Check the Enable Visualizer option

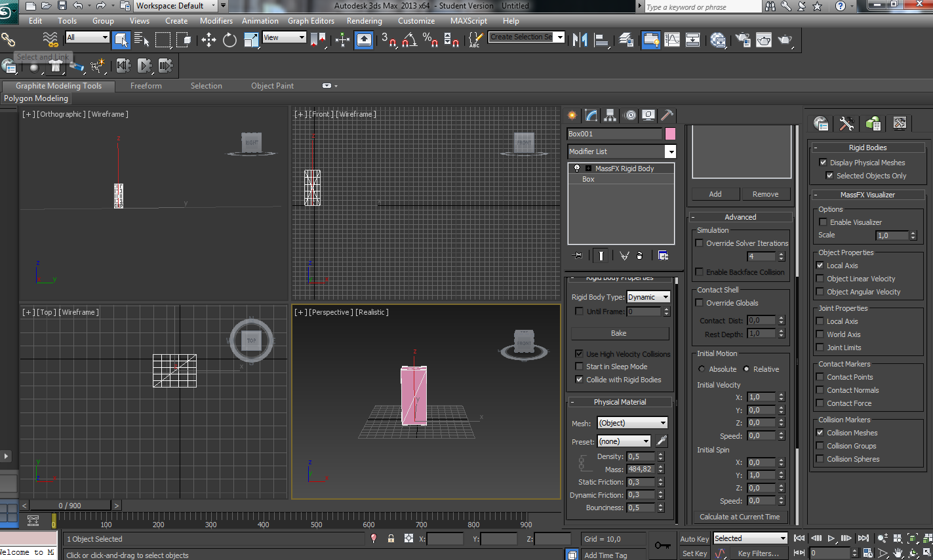(x=823, y=222)
